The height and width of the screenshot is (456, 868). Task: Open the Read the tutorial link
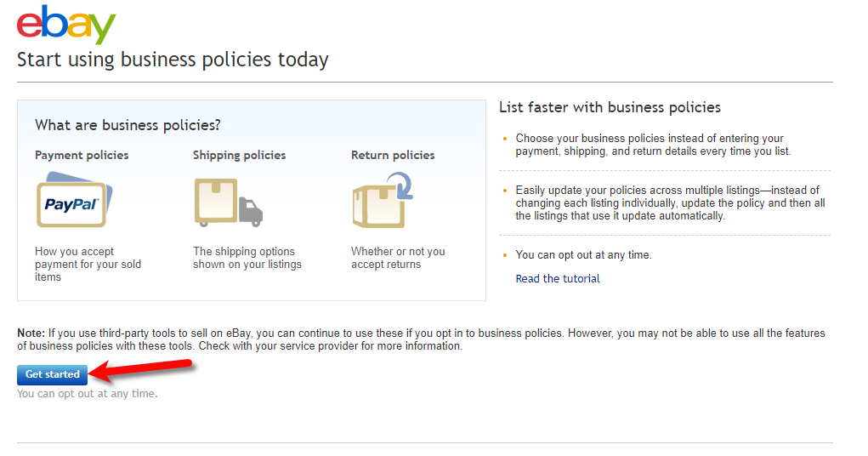click(x=558, y=279)
